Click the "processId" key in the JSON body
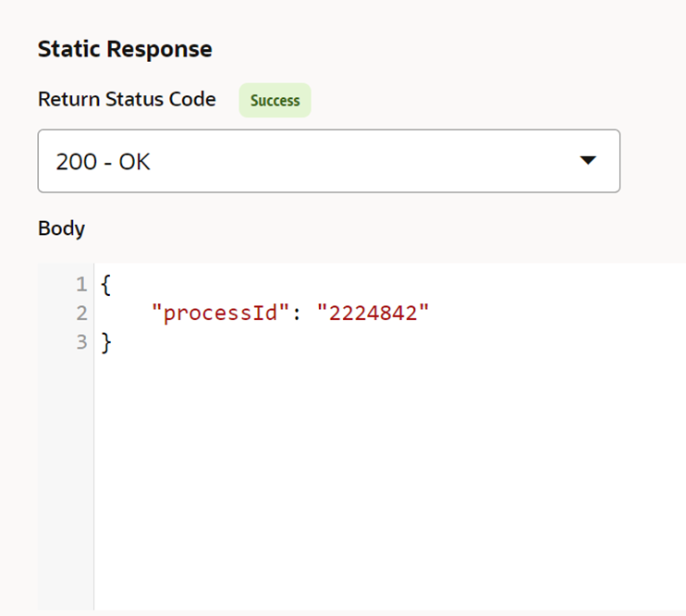 pyautogui.click(x=223, y=314)
